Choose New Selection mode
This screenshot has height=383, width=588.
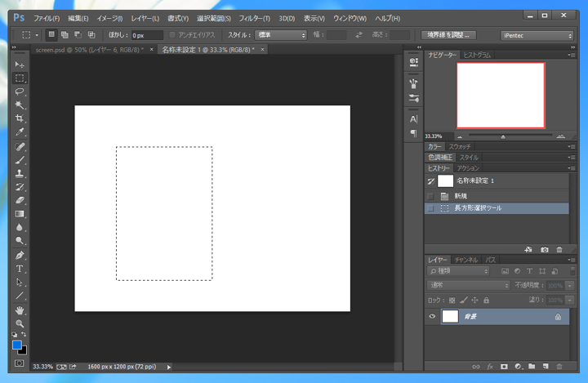51,35
